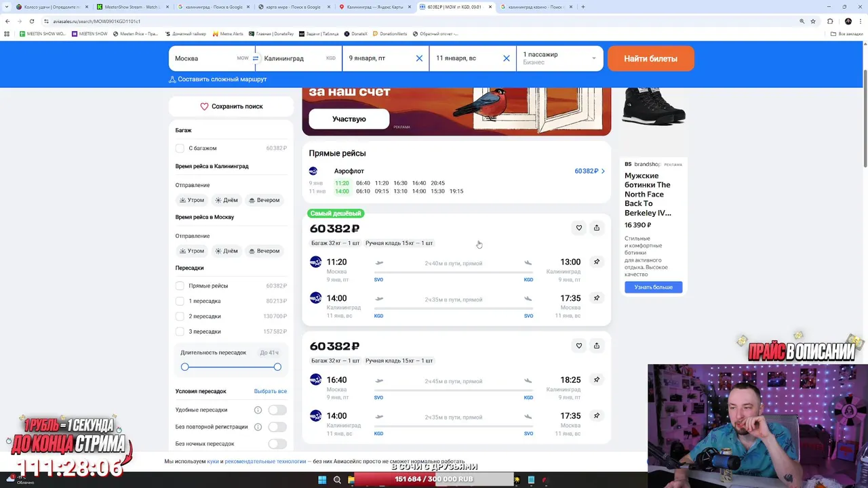This screenshot has height=488, width=868.
Task: Open DonationAlerts bookmark
Action: pos(389,34)
